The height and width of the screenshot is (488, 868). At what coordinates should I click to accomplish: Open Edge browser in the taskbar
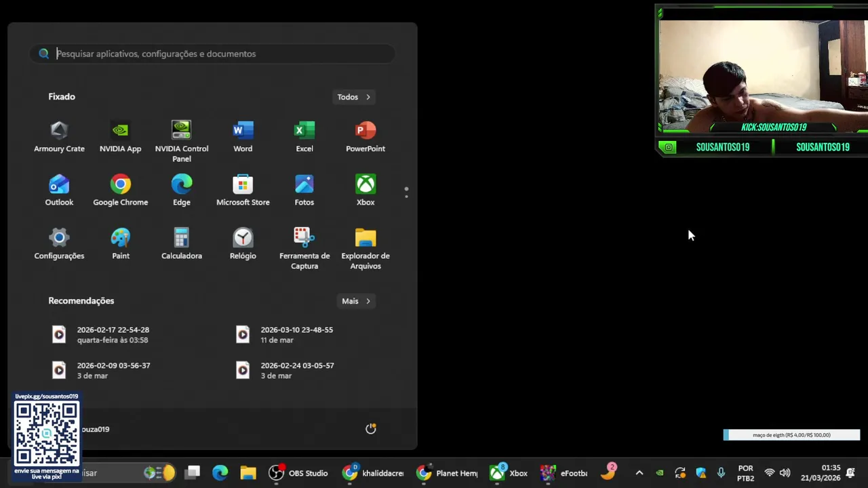220,473
